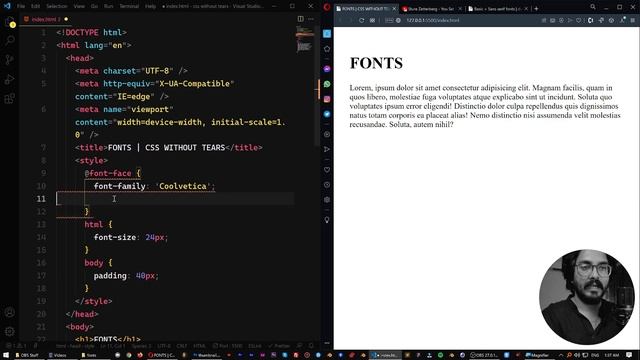This screenshot has height=360, width=640.
Task: Open WhatsApp in the Opera sidebar
Action: [x=327, y=84]
